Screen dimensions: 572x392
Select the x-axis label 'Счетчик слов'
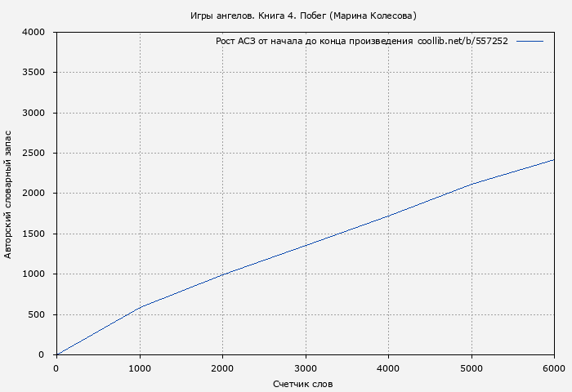303,384
